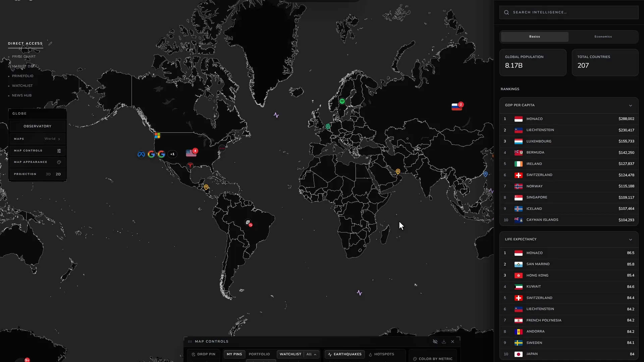Viewport: 644px width, 362px height.
Task: Click the Drop Pin button
Action: tap(203, 354)
